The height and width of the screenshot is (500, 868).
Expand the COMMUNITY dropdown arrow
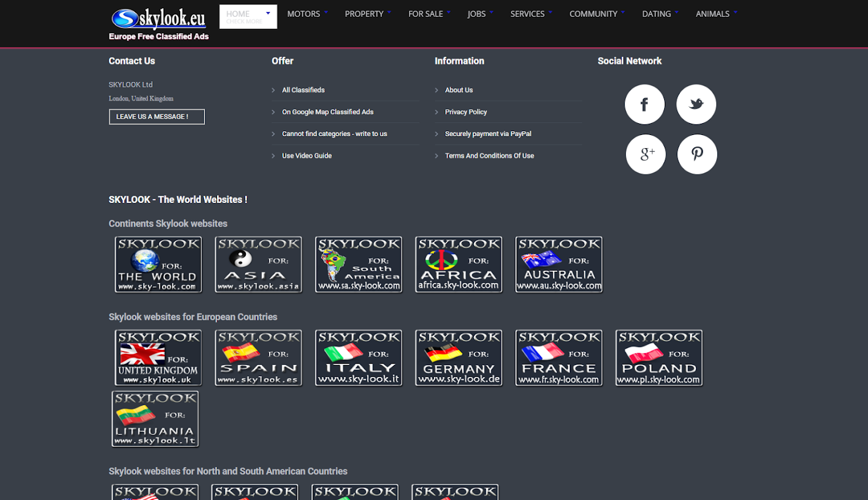[x=624, y=12]
